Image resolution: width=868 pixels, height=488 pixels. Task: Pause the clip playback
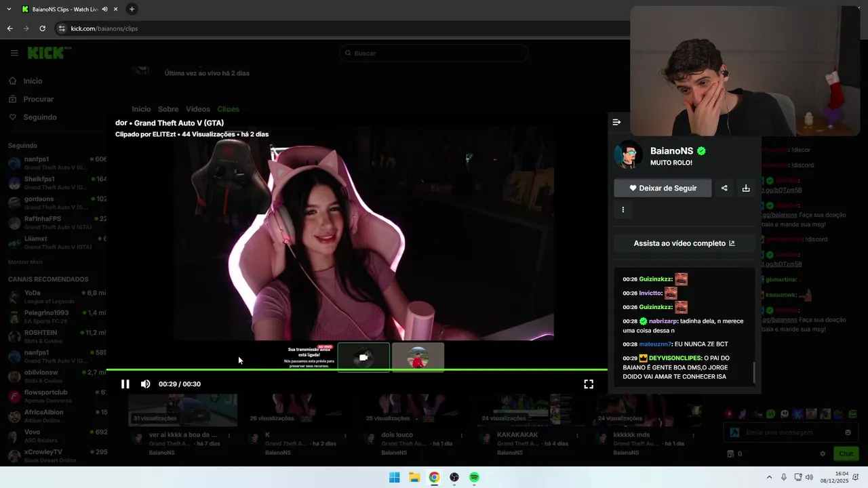(x=125, y=384)
